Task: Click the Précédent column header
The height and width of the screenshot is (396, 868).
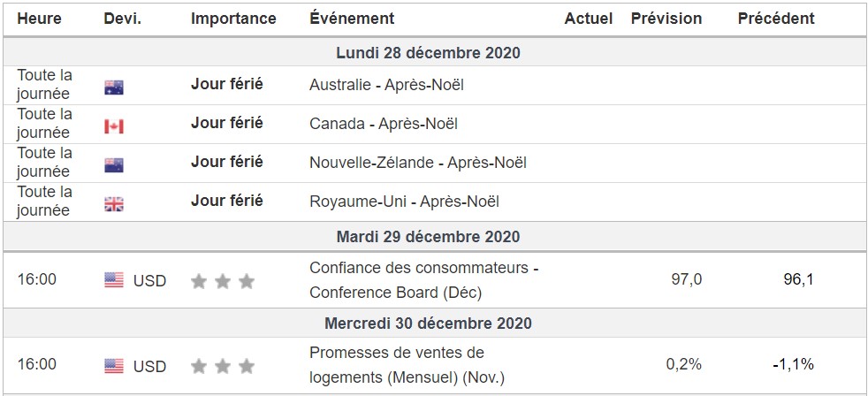Action: (x=776, y=19)
